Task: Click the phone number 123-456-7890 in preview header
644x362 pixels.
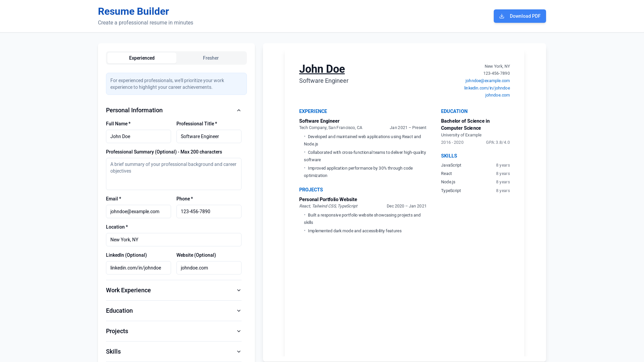Action: tap(496, 73)
